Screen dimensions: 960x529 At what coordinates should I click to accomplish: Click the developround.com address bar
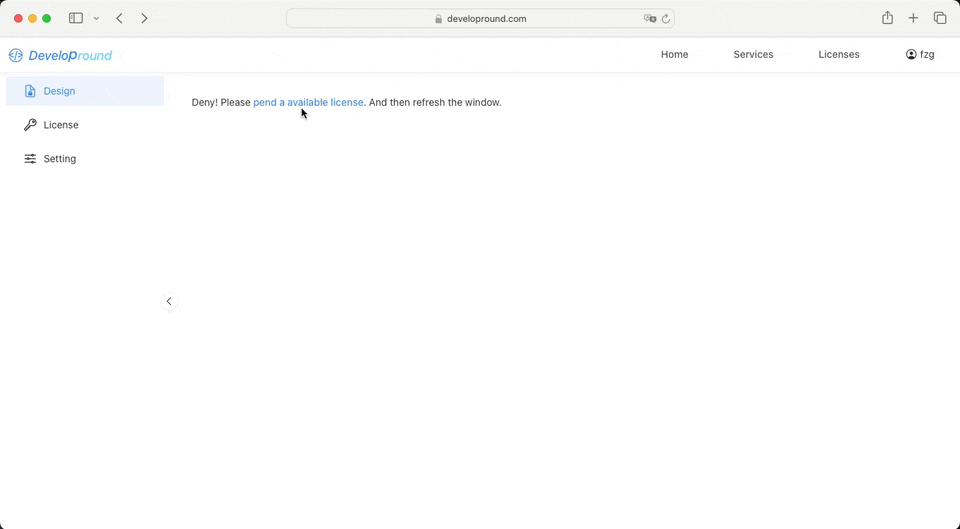click(480, 18)
